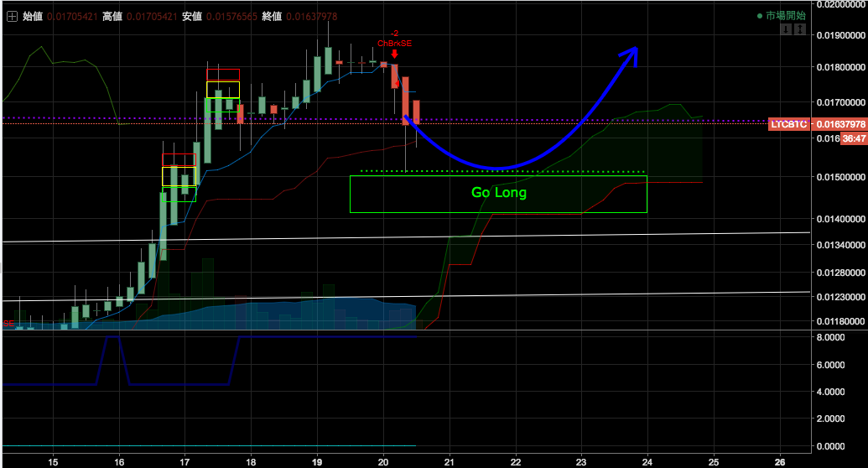868x468 pixels.
Task: Click the 0.01700000 price scale label
Action: 841,102
